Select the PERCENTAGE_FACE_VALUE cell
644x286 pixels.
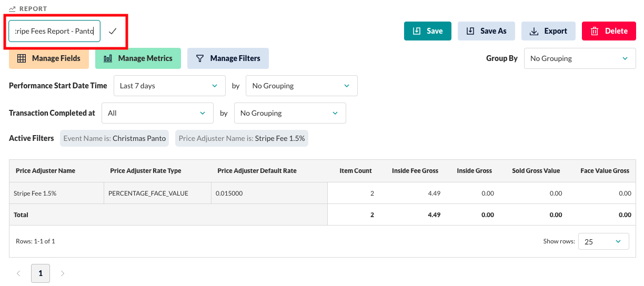(x=158, y=193)
